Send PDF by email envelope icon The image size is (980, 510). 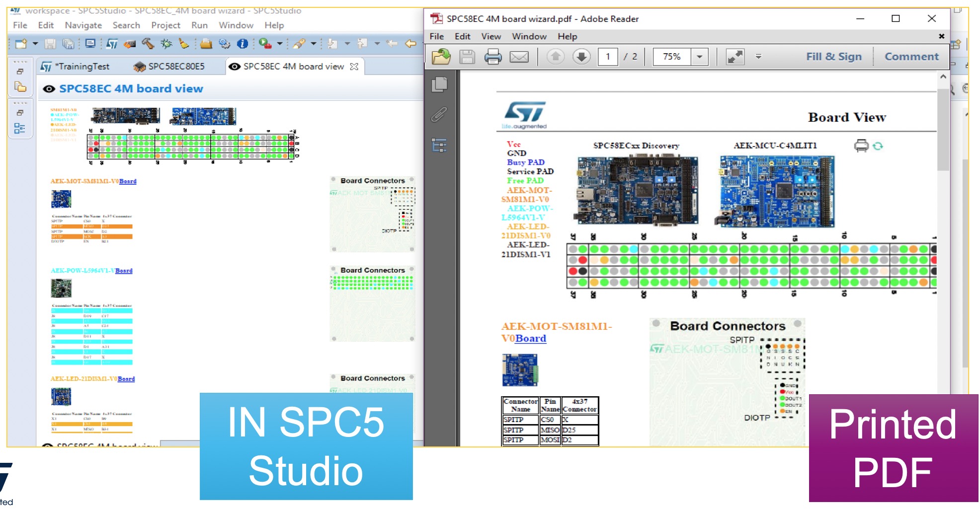point(519,57)
